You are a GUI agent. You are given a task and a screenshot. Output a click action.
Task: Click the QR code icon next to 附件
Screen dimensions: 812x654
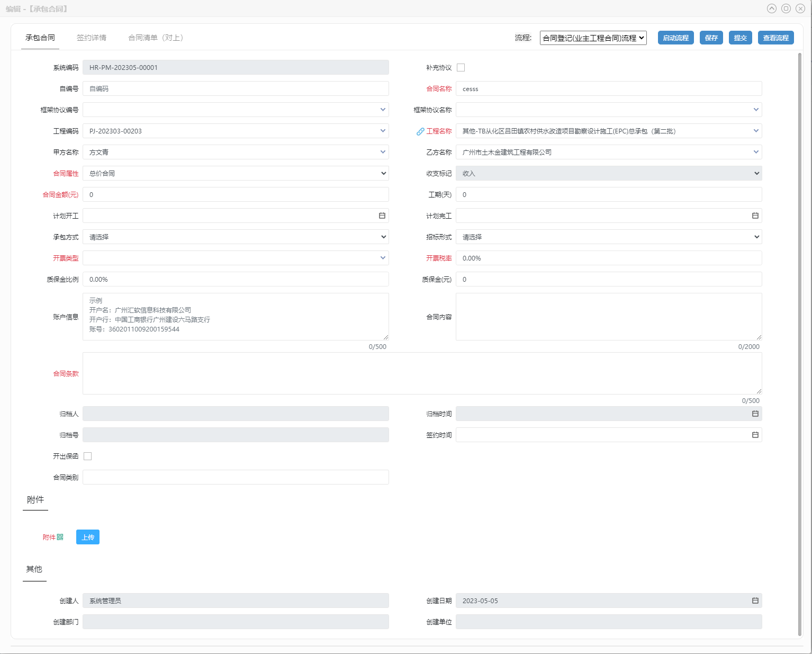[x=60, y=537]
